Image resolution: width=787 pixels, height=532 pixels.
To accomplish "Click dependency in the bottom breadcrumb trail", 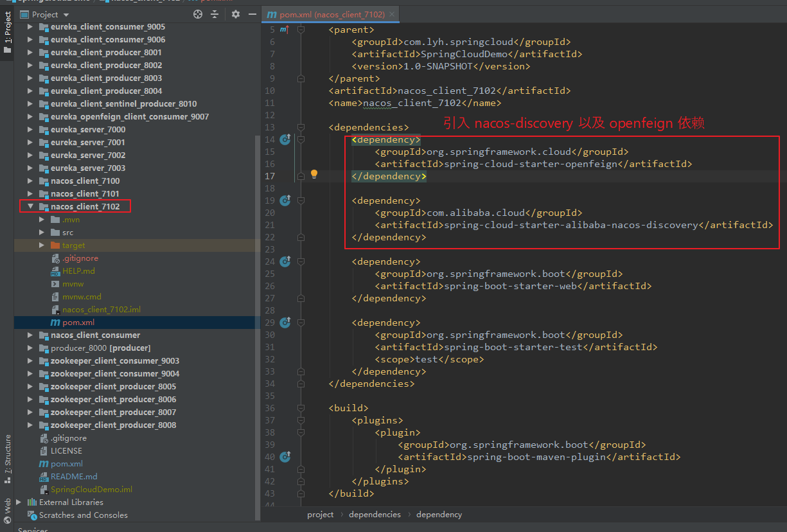I will pos(439,514).
